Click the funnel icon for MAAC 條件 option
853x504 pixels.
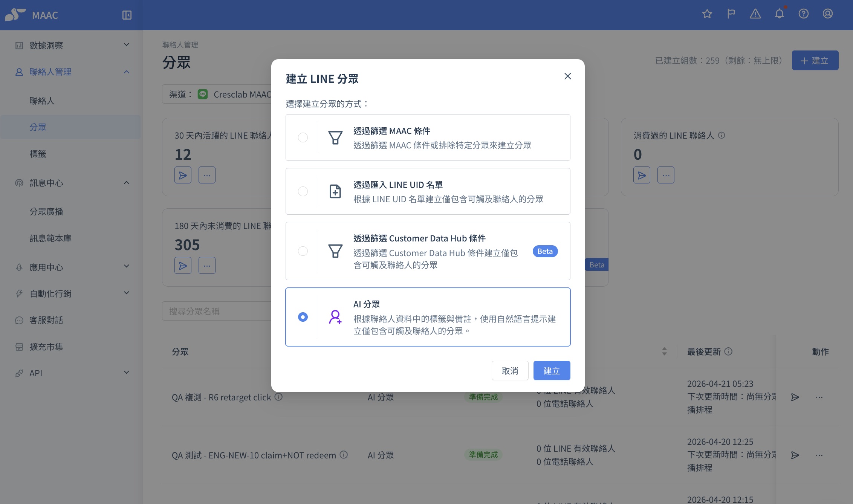pos(335,137)
